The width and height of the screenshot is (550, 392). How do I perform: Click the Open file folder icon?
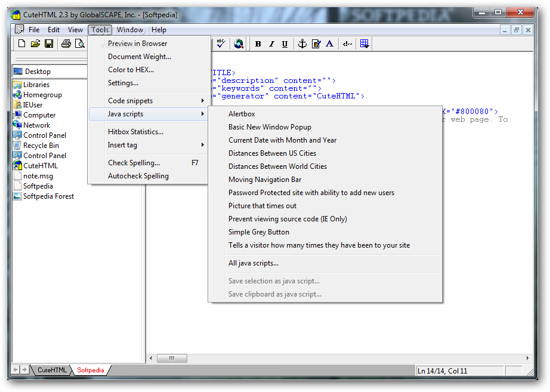pos(35,44)
